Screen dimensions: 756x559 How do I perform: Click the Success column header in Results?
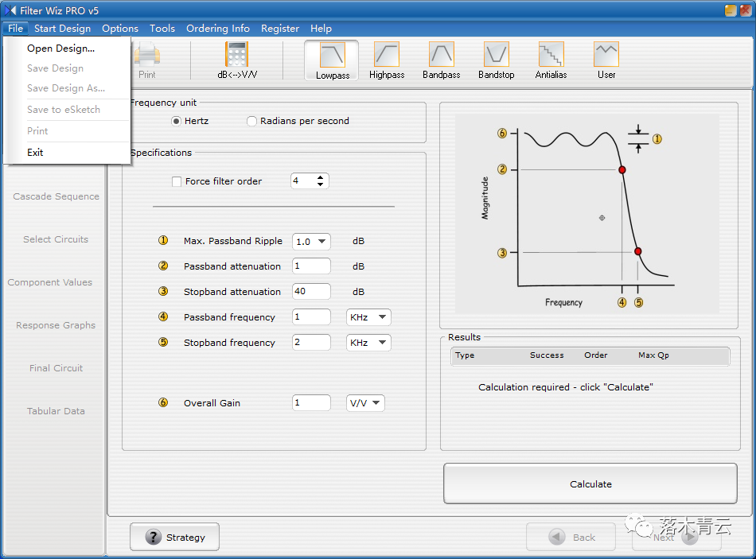[547, 355]
